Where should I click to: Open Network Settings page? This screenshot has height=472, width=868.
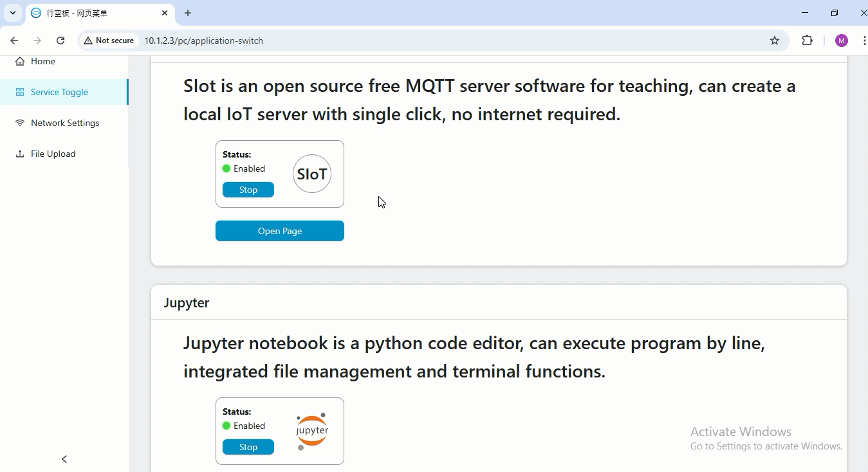(64, 123)
